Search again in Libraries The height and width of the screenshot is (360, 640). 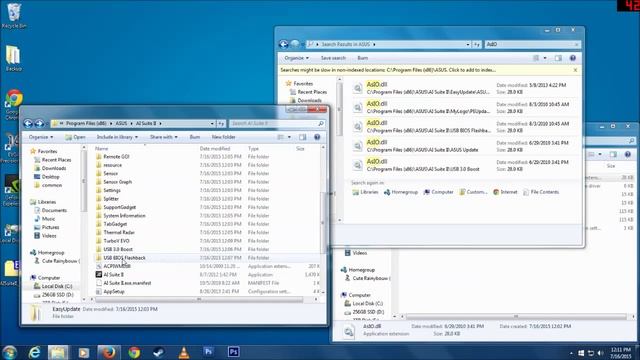pos(365,192)
